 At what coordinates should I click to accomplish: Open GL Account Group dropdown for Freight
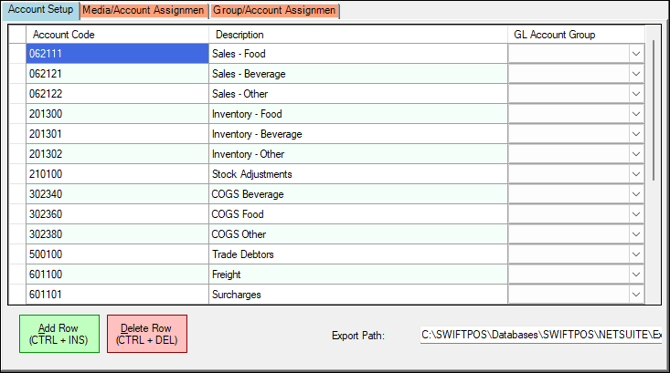[x=636, y=275]
